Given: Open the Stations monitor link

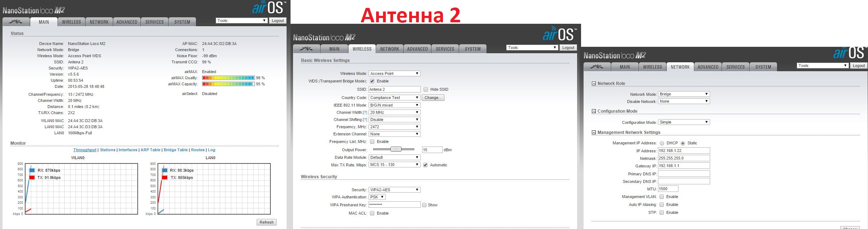Looking at the screenshot, I should 108,150.
